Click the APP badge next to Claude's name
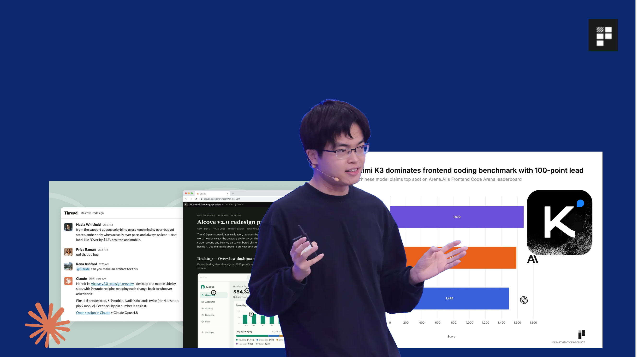Image resolution: width=644 pixels, height=357 pixels. pos(91,279)
